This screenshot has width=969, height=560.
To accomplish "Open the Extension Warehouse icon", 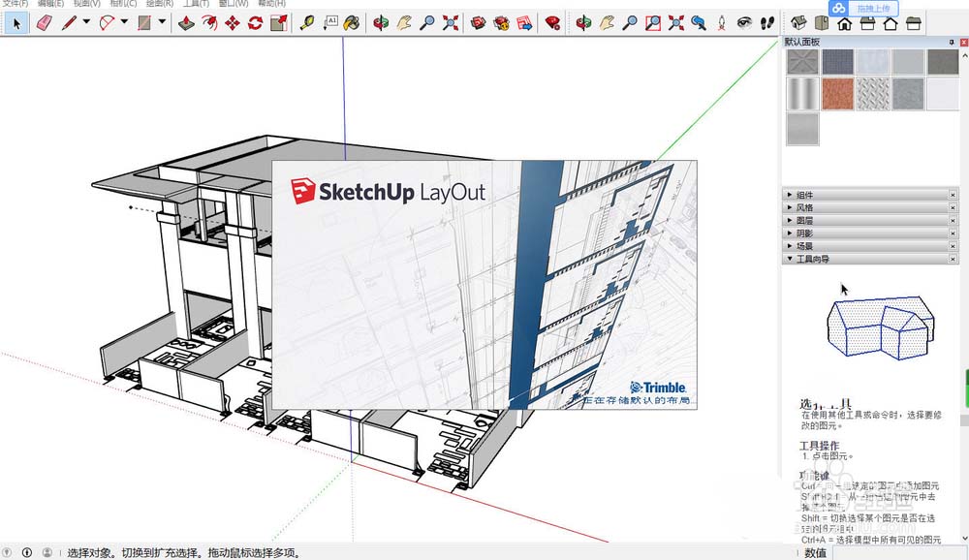I will pos(501,23).
